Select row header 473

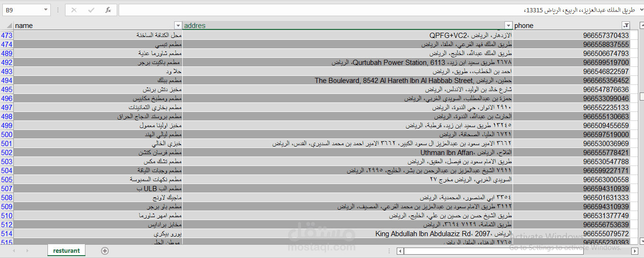[7, 35]
